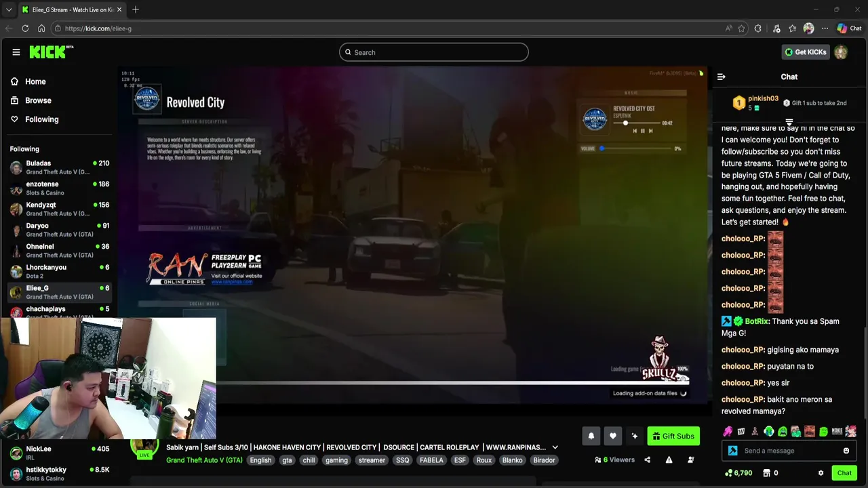This screenshot has height=488, width=868.
Task: Open chat settings gear icon
Action: [821, 473]
